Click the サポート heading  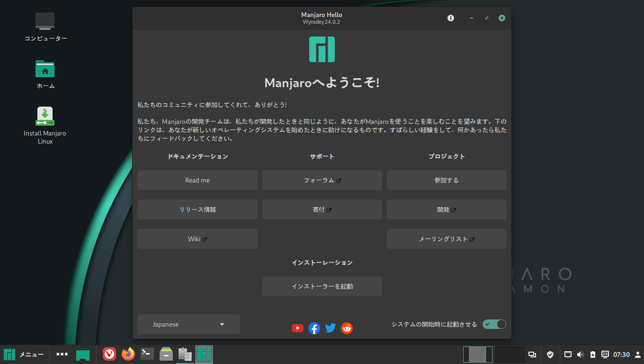[322, 156]
